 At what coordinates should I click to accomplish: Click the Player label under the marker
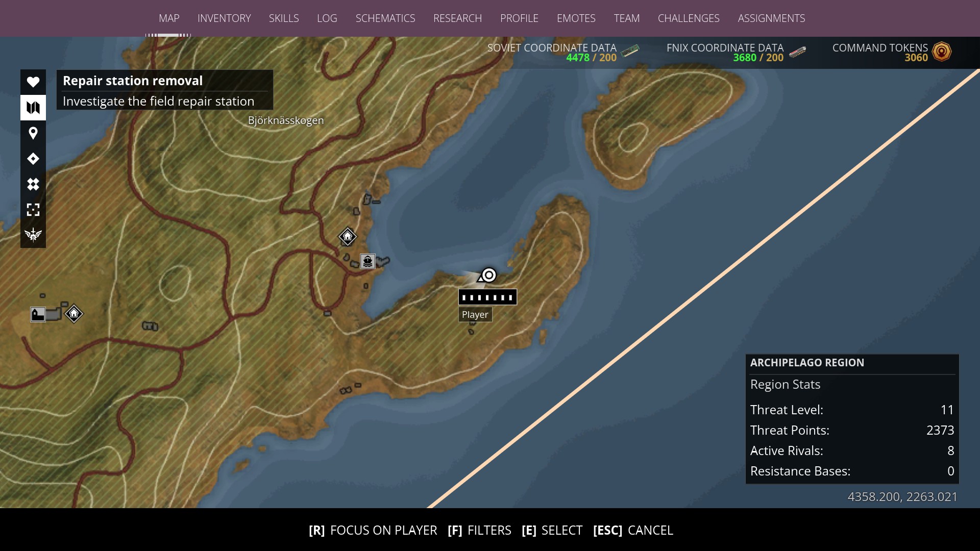(475, 315)
